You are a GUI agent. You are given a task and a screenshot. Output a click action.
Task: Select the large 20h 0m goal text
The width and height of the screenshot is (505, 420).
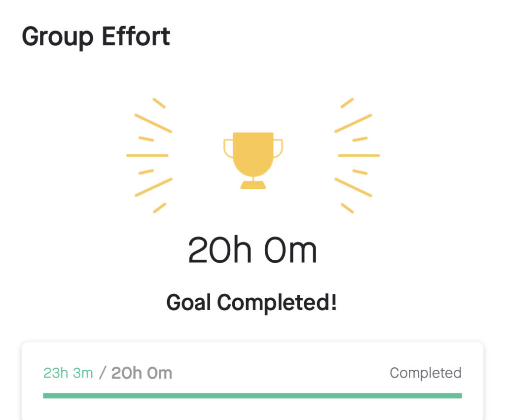[252, 250]
